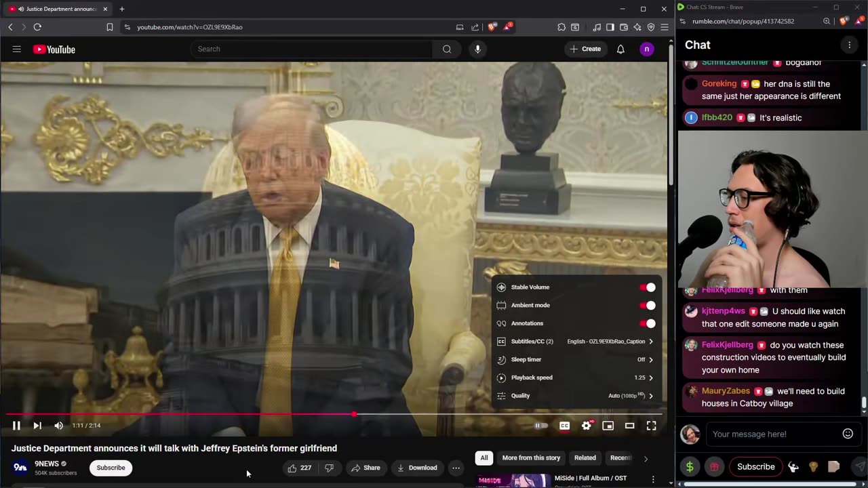Focus the YouTube search field
868x488 pixels.
pos(312,49)
